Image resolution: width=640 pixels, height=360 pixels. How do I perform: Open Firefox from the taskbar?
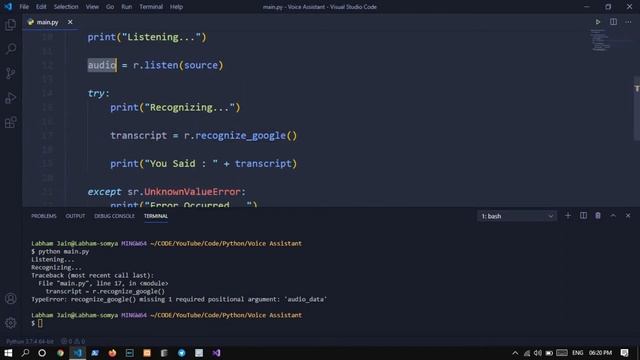tap(112, 353)
